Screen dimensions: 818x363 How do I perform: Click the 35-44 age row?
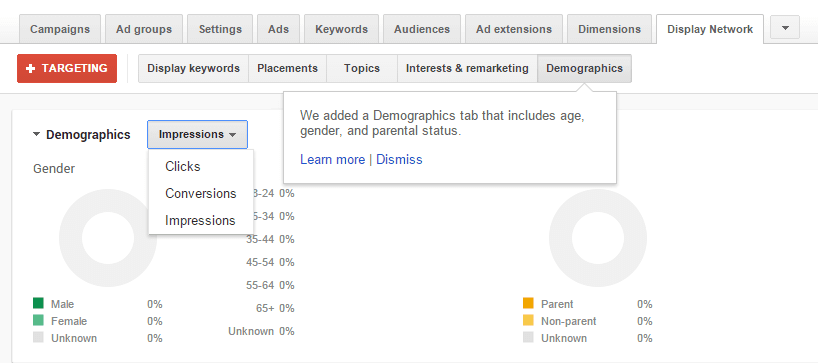[270, 239]
